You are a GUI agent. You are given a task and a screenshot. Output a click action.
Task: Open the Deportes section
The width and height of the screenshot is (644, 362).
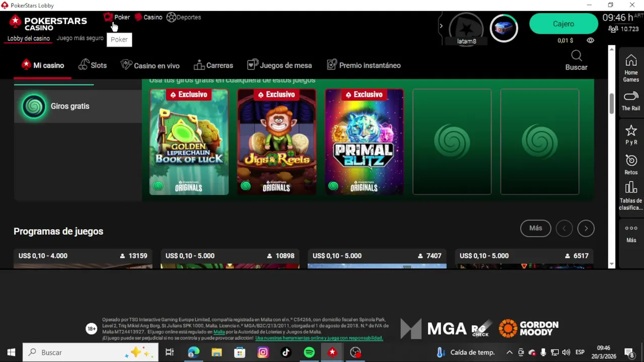click(x=184, y=17)
